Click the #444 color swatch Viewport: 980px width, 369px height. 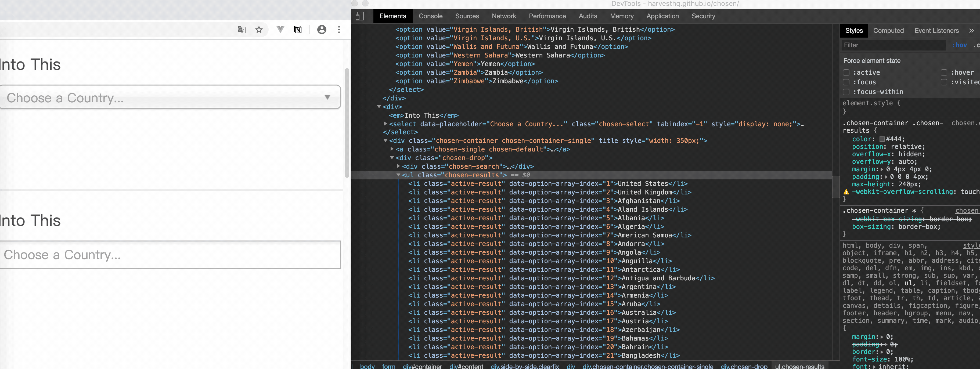[882, 139]
